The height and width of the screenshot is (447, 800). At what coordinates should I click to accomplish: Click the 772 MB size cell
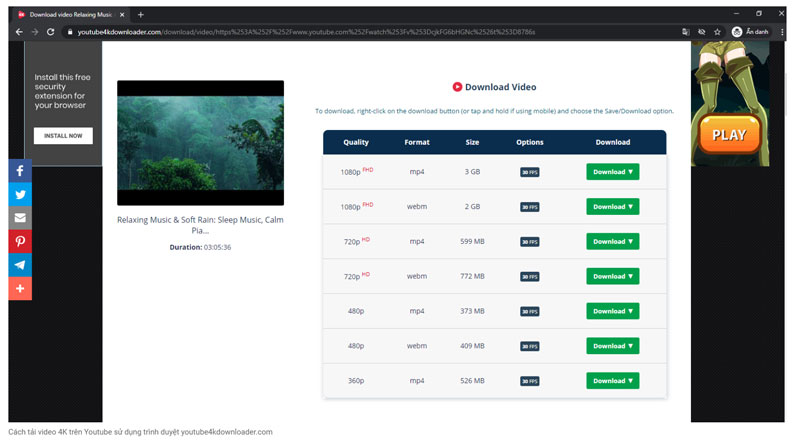[x=472, y=276]
